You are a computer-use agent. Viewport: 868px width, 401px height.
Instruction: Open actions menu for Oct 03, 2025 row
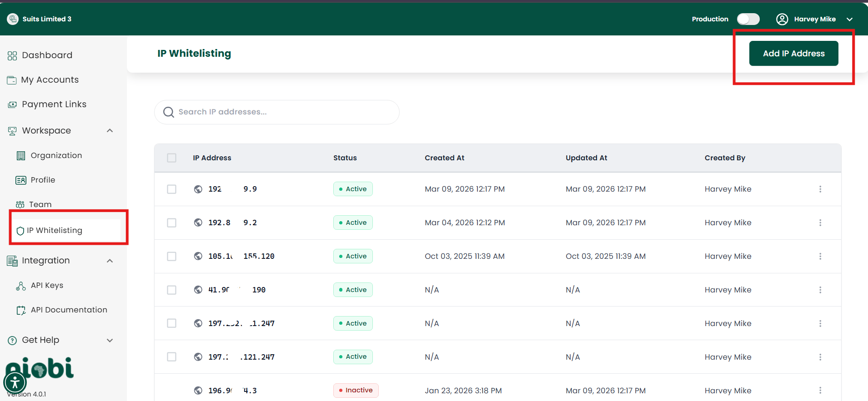pos(820,256)
